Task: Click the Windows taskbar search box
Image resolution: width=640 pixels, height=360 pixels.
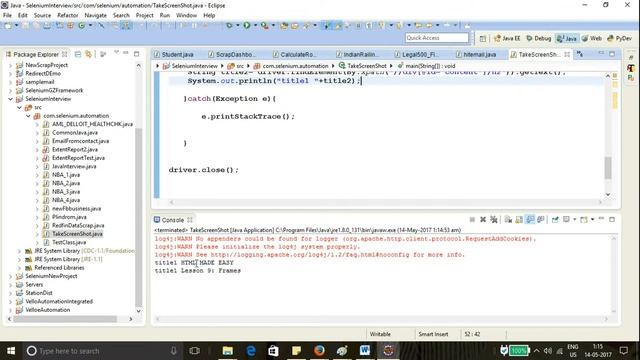Action: click(101, 351)
